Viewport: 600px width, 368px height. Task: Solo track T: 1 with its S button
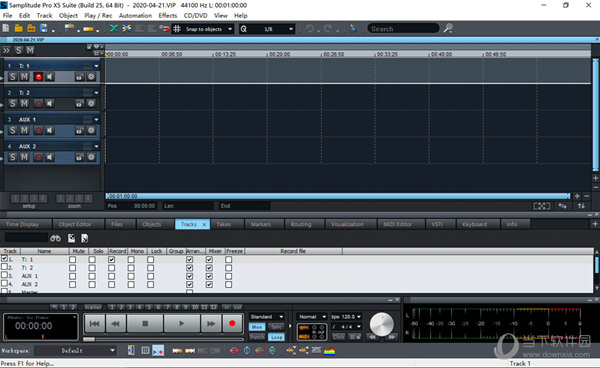pyautogui.click(x=13, y=77)
